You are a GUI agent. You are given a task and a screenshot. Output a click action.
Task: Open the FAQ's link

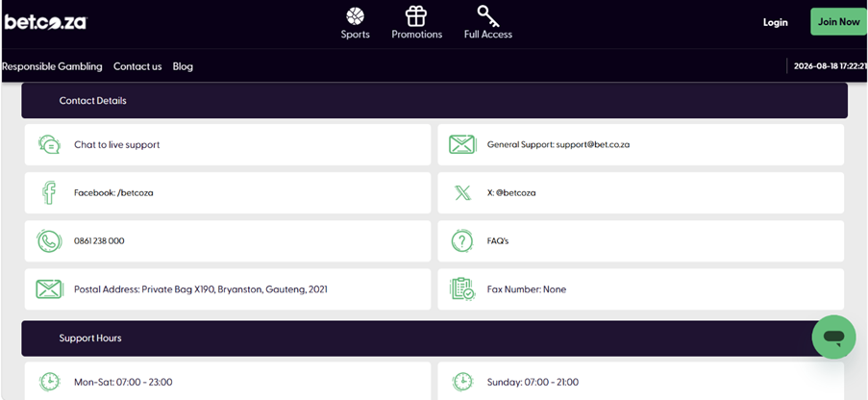498,241
